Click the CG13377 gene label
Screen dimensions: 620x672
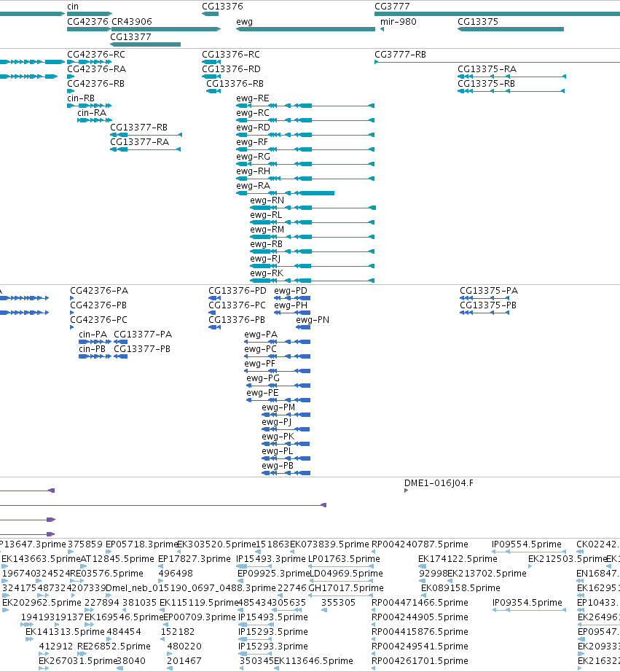tap(130, 37)
